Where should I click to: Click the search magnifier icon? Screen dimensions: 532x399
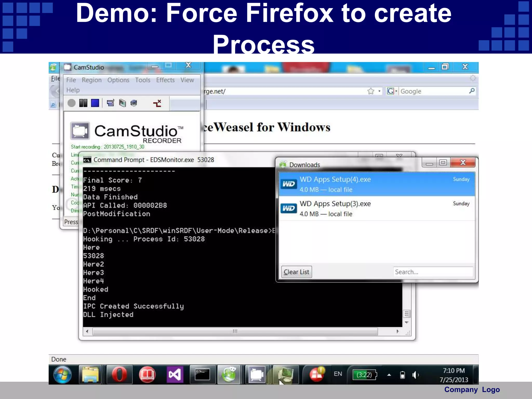tap(472, 91)
